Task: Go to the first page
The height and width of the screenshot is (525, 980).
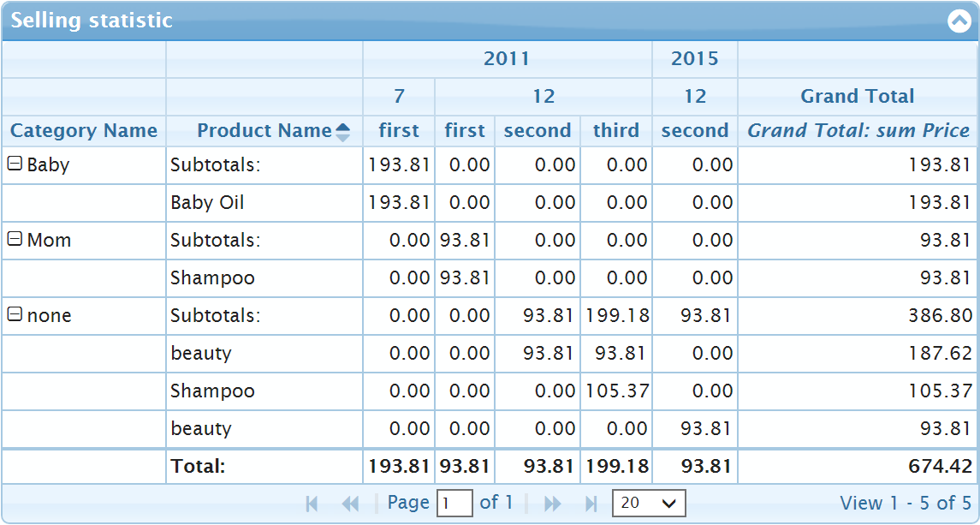Action: [312, 503]
